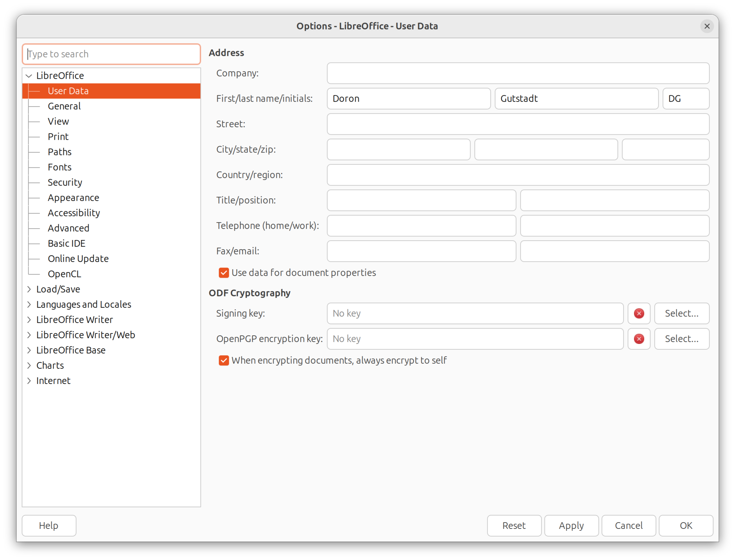735x560 pixels.
Task: Select the LibreOffice Writer label
Action: 74,320
